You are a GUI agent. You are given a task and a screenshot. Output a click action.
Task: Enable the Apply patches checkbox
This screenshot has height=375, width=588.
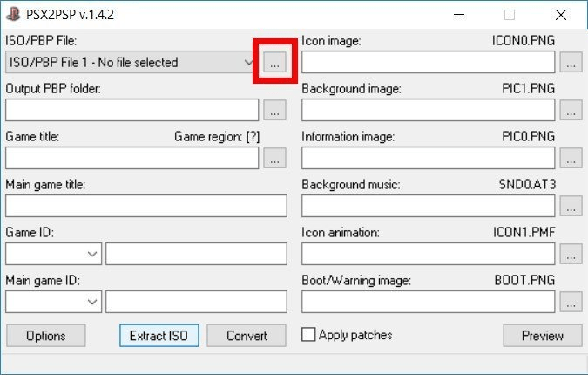click(308, 335)
